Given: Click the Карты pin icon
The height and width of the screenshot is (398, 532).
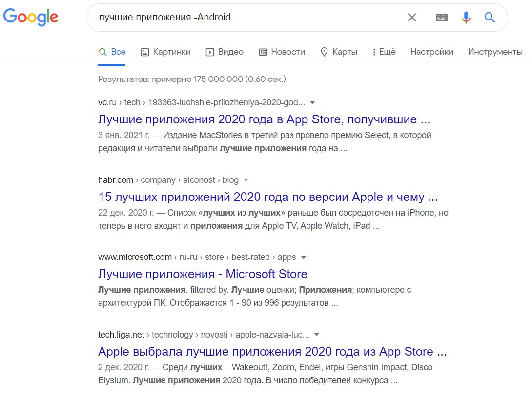Looking at the screenshot, I should point(324,52).
